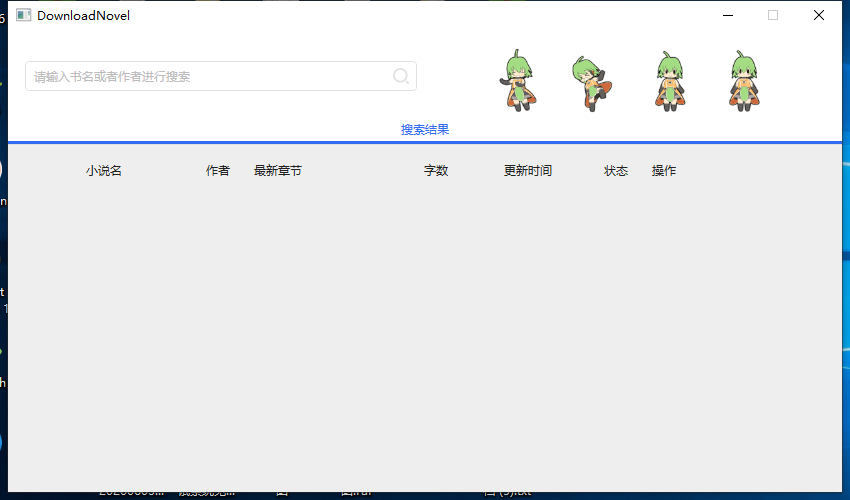Click the 更新时间 column header
850x500 pixels.
[528, 171]
